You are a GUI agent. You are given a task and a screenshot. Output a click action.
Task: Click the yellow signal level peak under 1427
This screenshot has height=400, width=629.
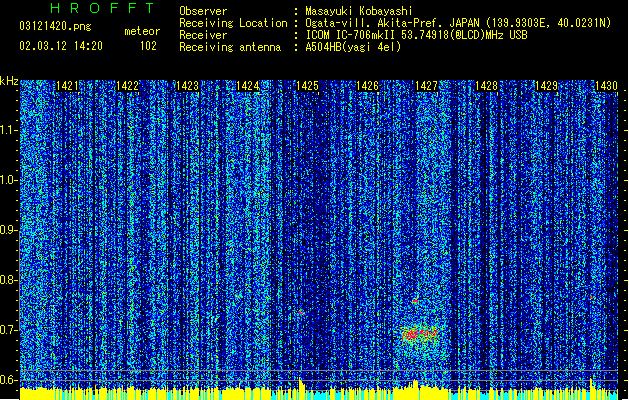[415, 389]
